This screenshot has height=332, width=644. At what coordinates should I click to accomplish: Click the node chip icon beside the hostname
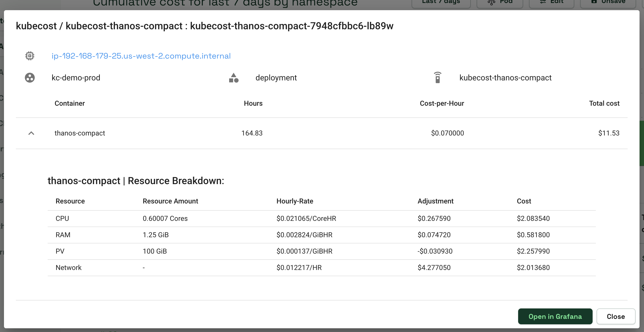click(30, 56)
